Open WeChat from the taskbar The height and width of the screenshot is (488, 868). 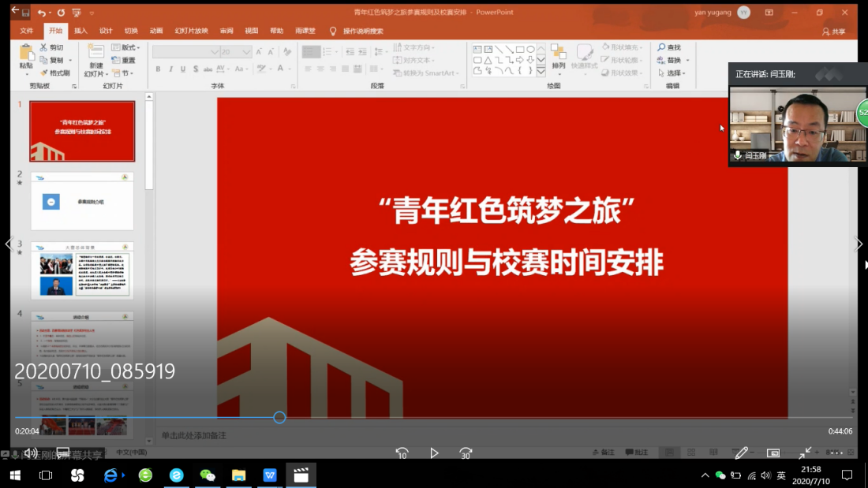(208, 475)
